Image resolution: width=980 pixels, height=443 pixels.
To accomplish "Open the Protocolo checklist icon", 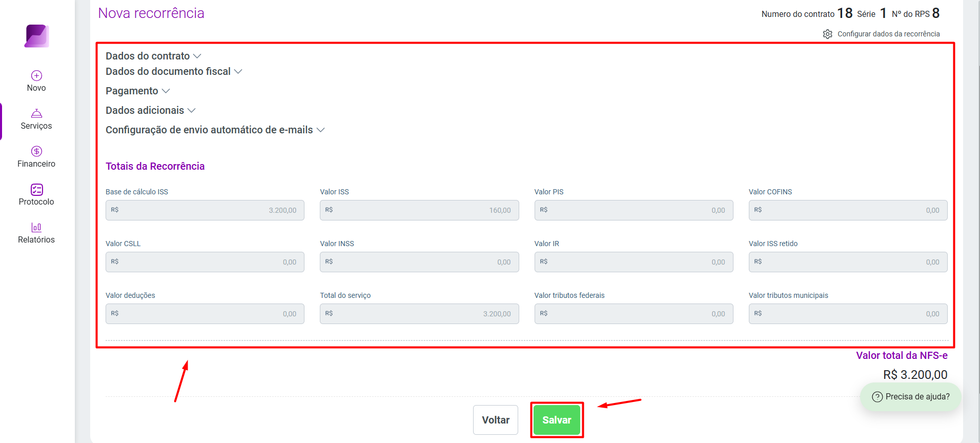I will click(36, 189).
